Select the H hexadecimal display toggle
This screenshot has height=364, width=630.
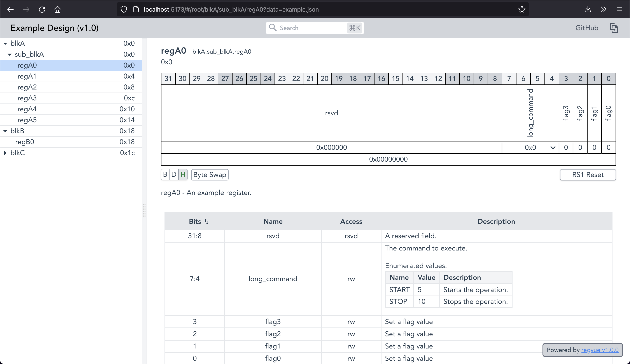(x=183, y=175)
